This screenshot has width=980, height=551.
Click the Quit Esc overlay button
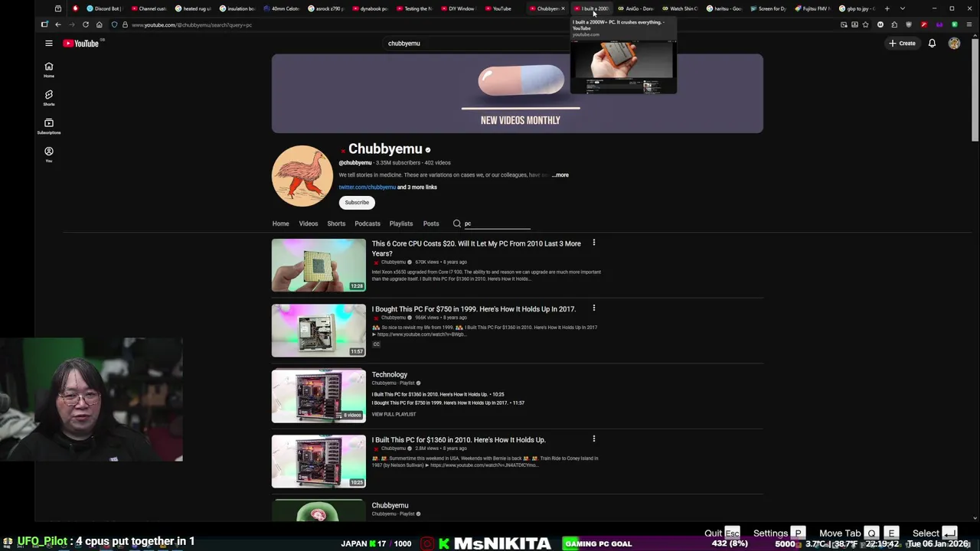click(722, 533)
